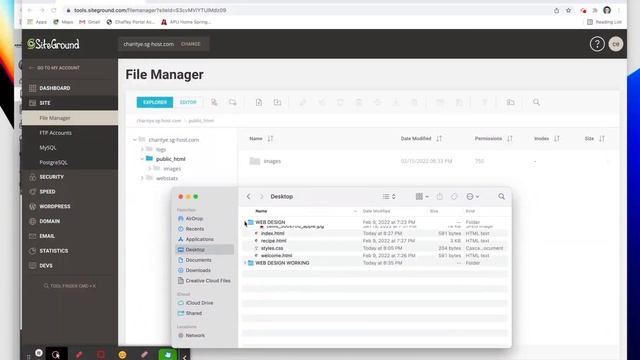Image resolution: width=640 pixels, height=360 pixels.
Task: Expand the logs folder in tree
Action: (x=142, y=149)
